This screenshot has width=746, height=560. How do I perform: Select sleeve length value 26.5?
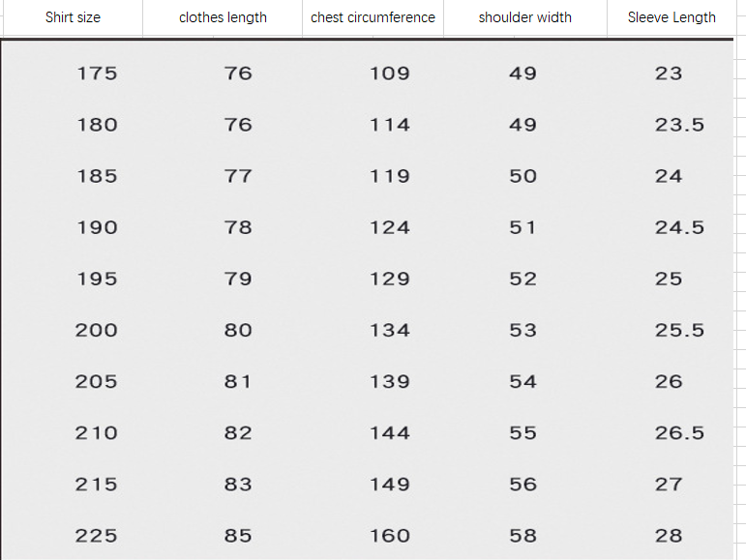point(679,433)
